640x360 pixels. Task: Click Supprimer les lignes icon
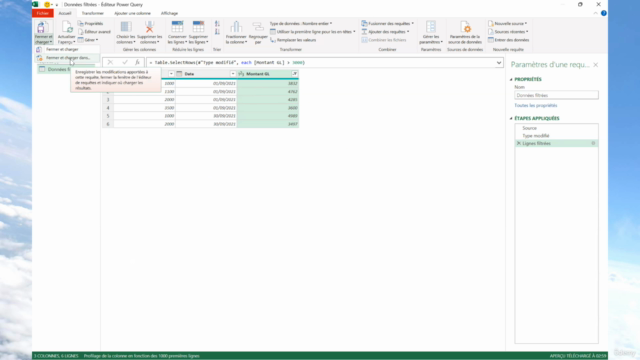coord(198,27)
